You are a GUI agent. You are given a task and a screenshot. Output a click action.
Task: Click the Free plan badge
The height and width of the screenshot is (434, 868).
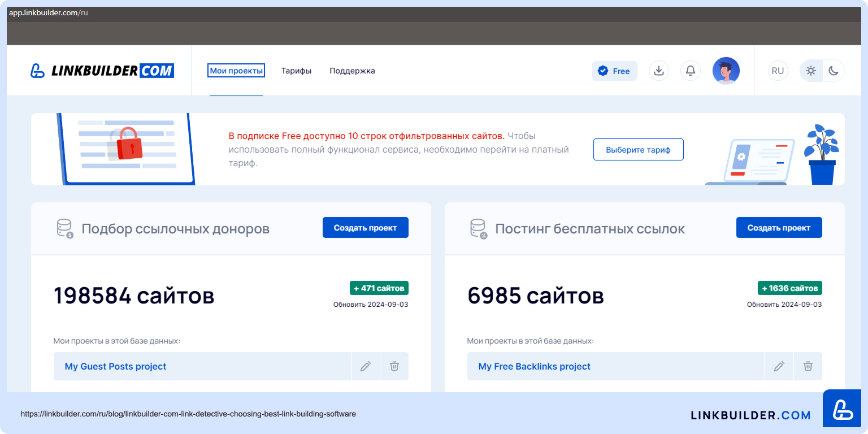(614, 71)
